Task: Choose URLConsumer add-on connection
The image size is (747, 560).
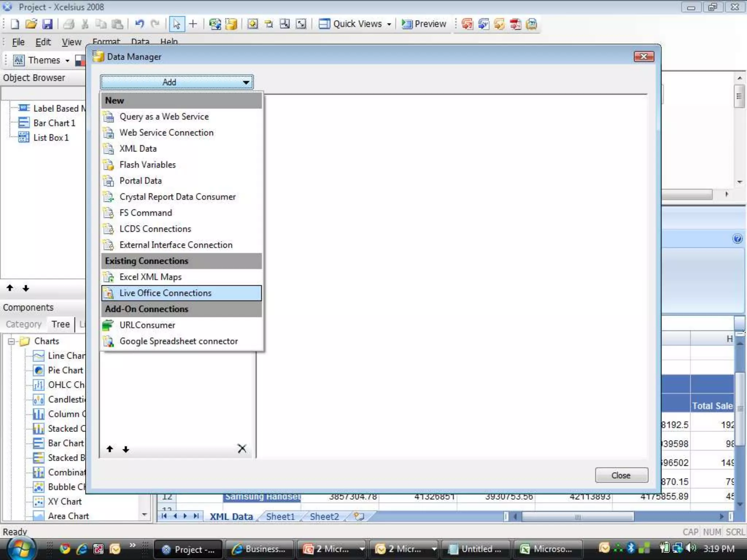Action: [182, 325]
